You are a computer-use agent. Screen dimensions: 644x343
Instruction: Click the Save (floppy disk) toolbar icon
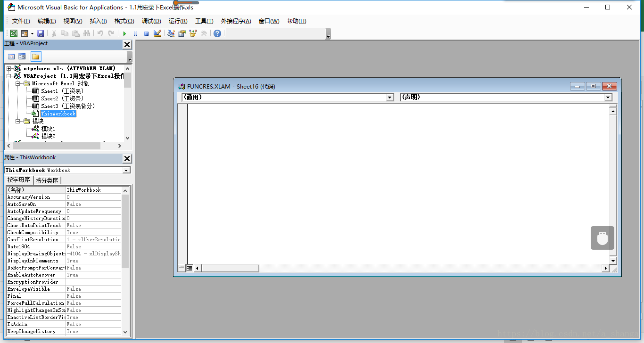pos(41,33)
